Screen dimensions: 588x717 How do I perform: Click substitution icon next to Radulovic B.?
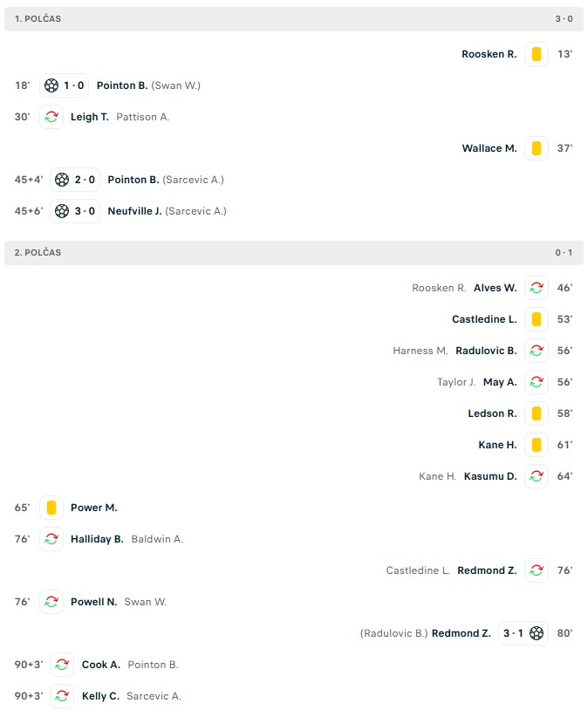(537, 351)
